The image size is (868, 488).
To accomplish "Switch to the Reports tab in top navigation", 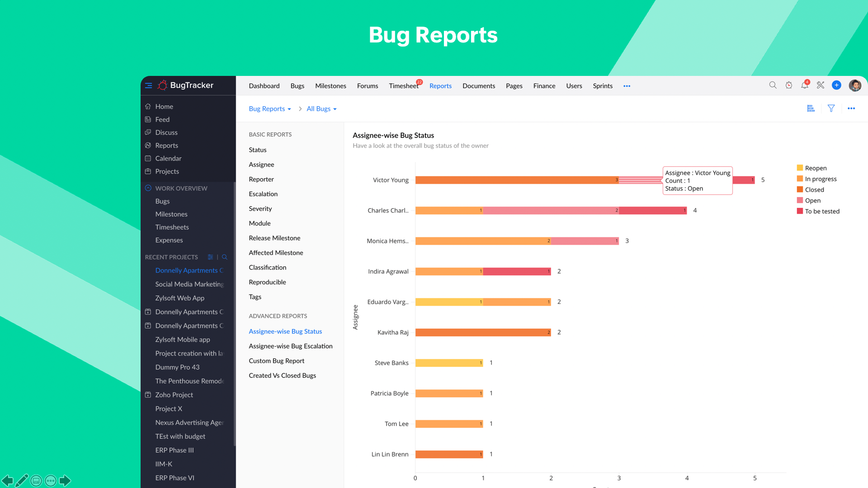I will (440, 86).
